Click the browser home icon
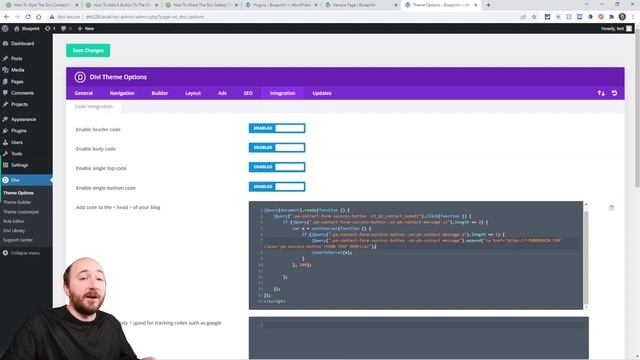 (39, 17)
